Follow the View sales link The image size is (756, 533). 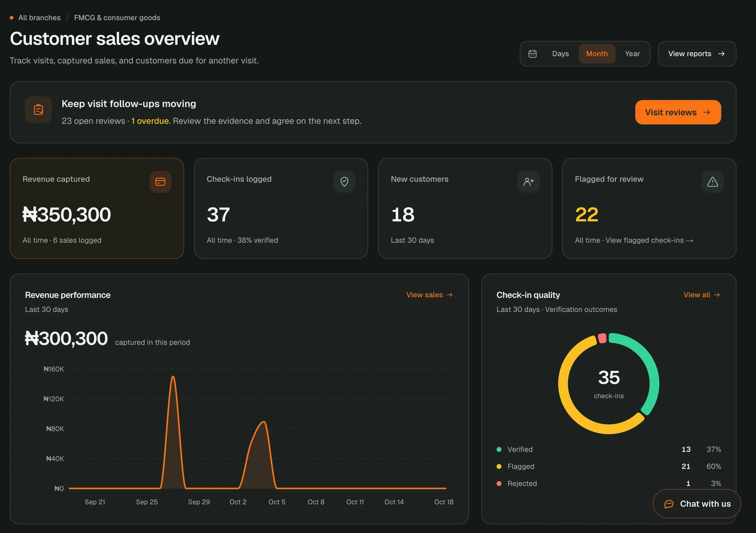(429, 295)
